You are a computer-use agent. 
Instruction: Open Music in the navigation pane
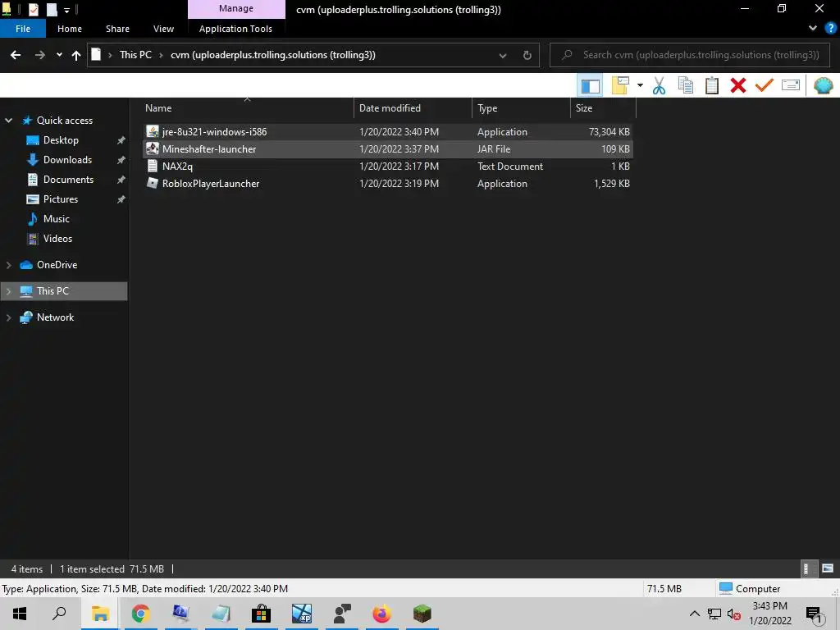pyautogui.click(x=57, y=219)
